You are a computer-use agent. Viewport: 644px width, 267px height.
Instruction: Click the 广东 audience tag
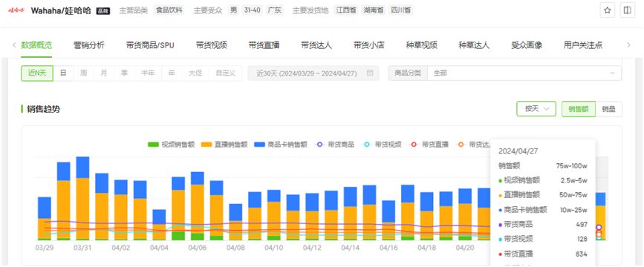coord(274,10)
